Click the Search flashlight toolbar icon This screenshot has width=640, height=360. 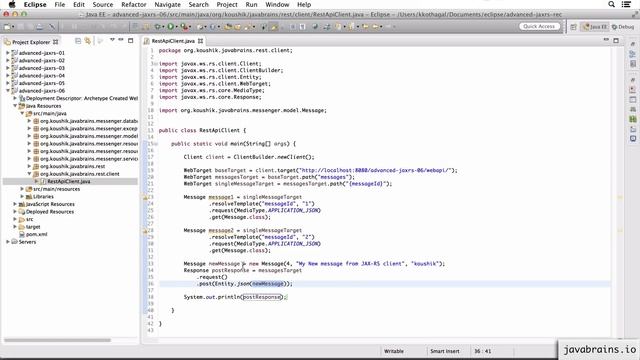pyautogui.click(x=247, y=27)
